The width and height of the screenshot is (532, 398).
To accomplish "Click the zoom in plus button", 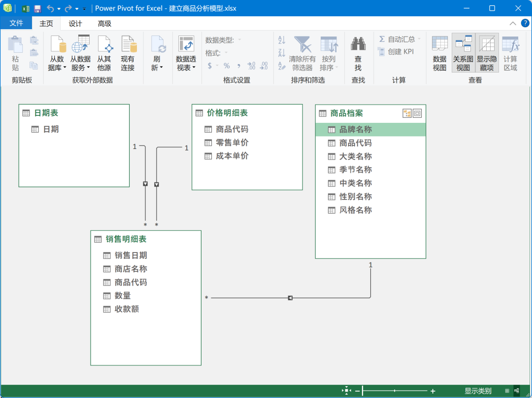I will click(433, 391).
